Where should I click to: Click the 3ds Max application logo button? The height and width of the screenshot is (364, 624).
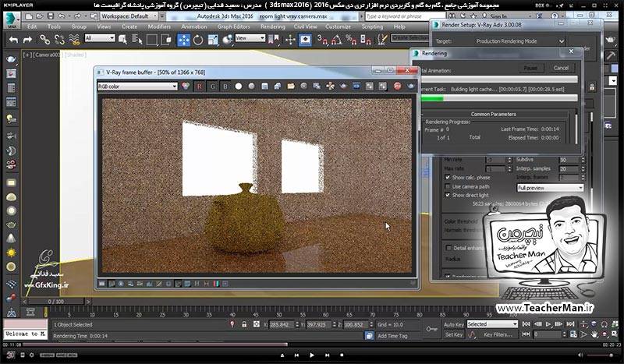click(x=11, y=19)
